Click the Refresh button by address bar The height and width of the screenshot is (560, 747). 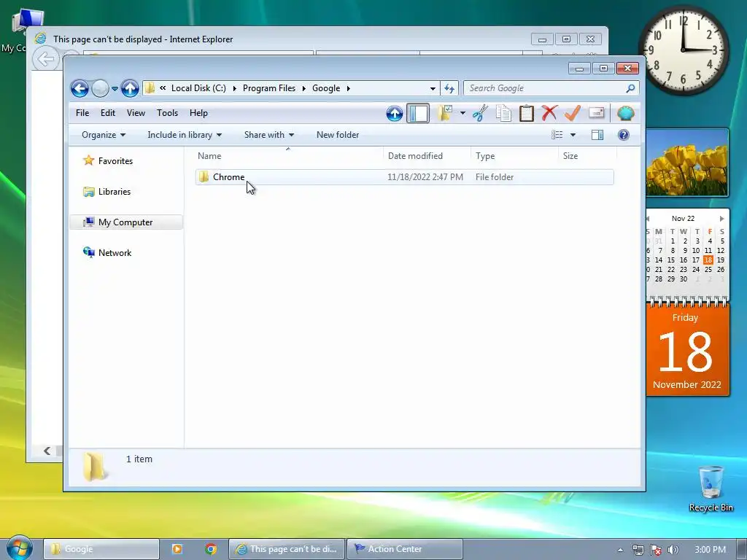pyautogui.click(x=449, y=88)
